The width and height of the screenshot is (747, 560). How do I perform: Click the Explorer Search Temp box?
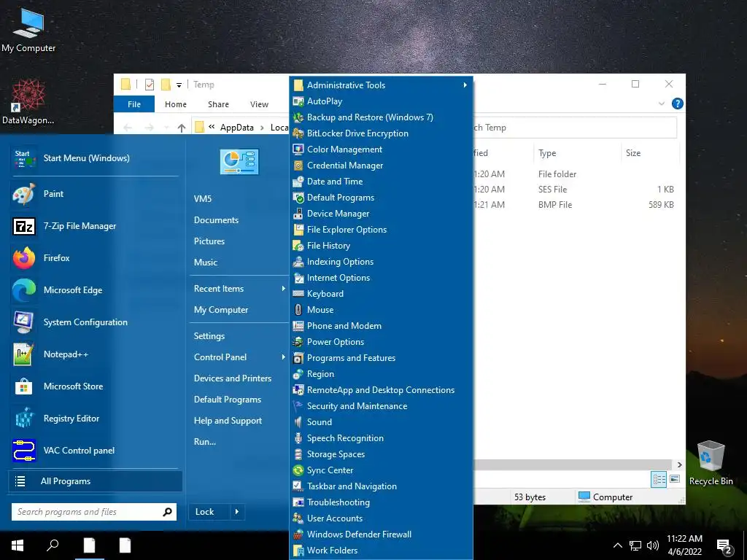[x=575, y=128]
